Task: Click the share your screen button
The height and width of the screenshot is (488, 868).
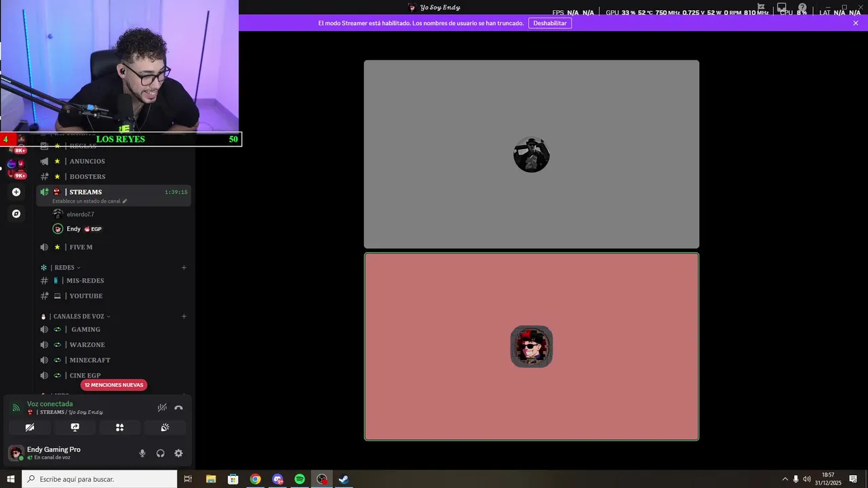Action: (75, 428)
